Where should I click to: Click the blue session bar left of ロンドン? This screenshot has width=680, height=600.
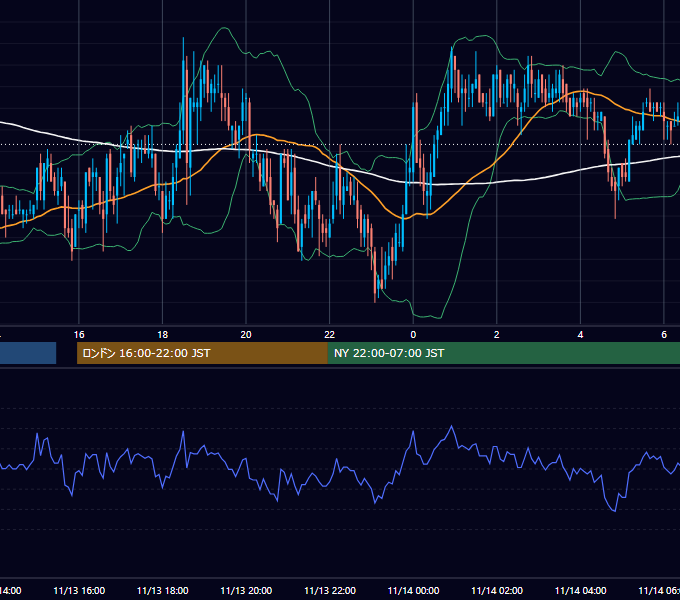pos(28,353)
